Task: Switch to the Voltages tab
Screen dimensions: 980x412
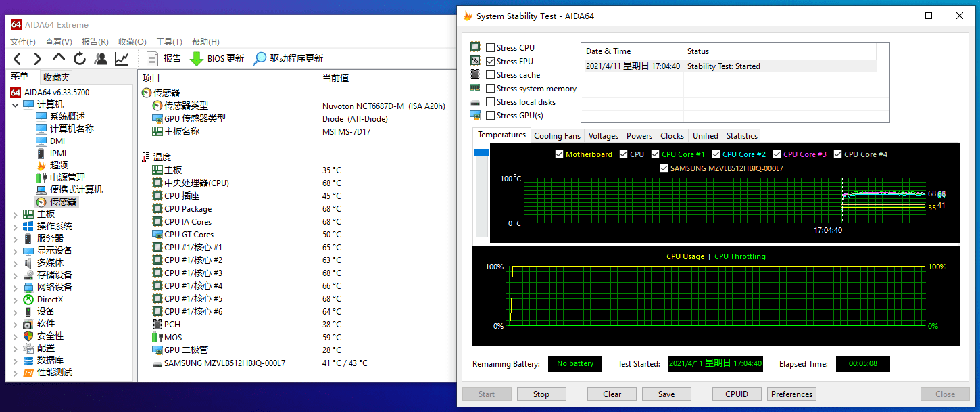Action: tap(603, 135)
